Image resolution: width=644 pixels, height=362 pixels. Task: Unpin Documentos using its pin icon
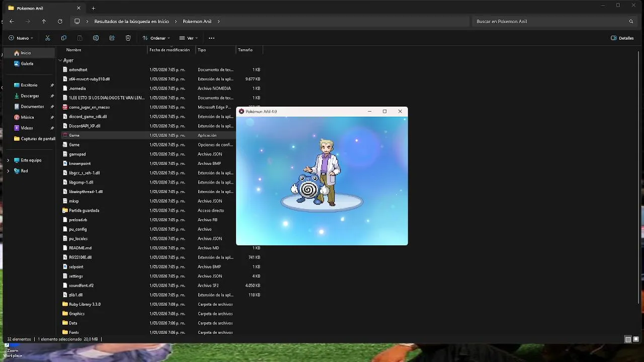coord(52,107)
